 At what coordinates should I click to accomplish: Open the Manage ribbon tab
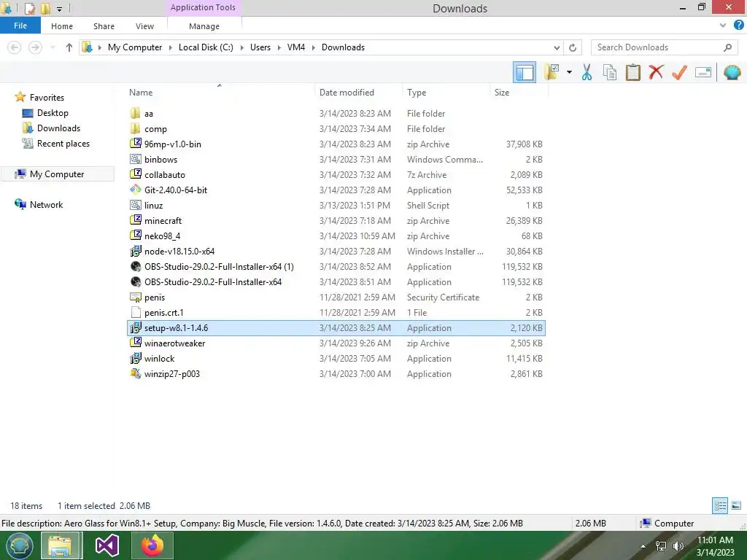tap(204, 26)
